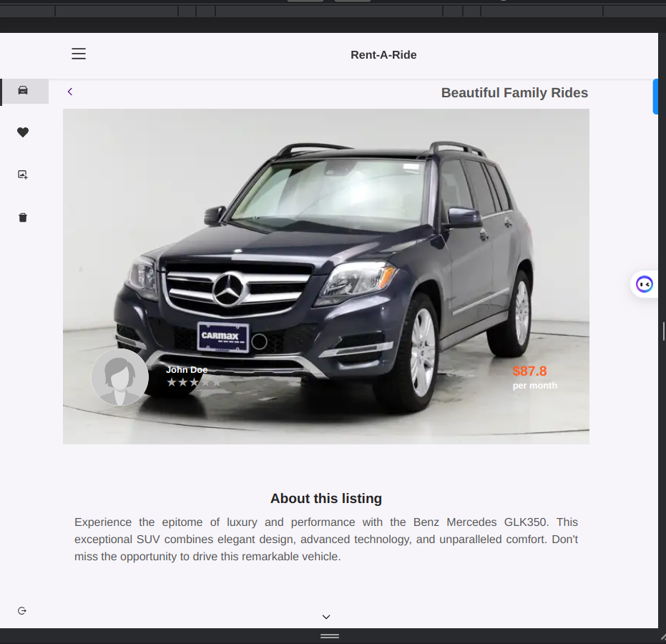Click the bottom panel drag handle
The height and width of the screenshot is (644, 666).
point(330,636)
